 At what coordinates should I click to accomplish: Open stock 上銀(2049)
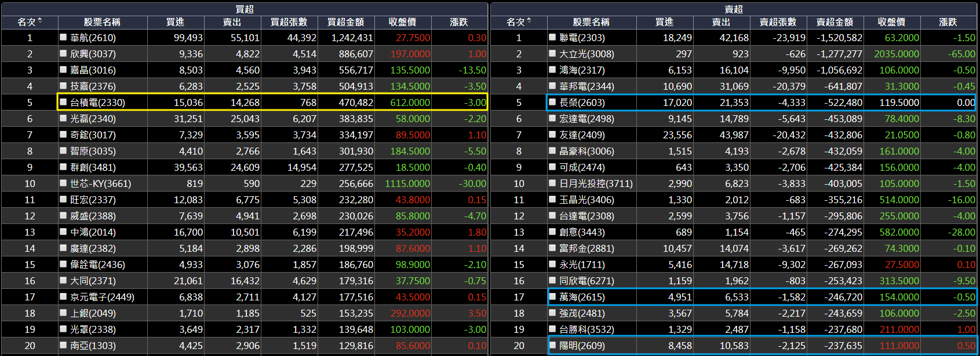click(x=93, y=313)
